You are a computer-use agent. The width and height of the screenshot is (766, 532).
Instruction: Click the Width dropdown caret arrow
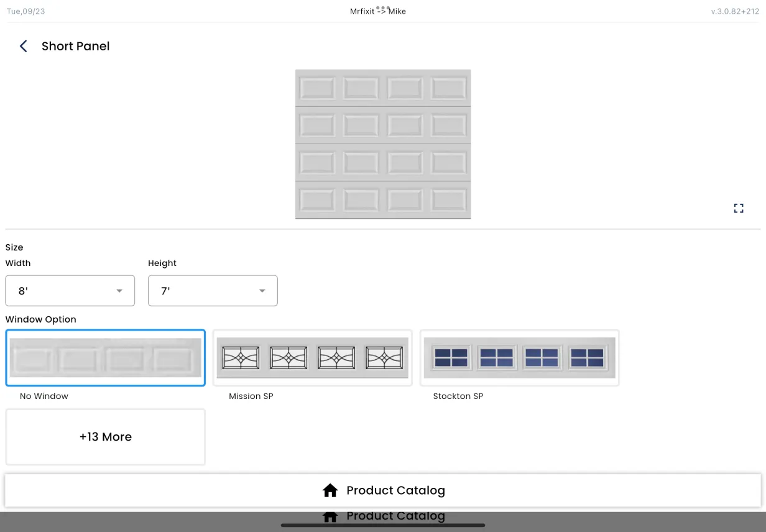[119, 291]
